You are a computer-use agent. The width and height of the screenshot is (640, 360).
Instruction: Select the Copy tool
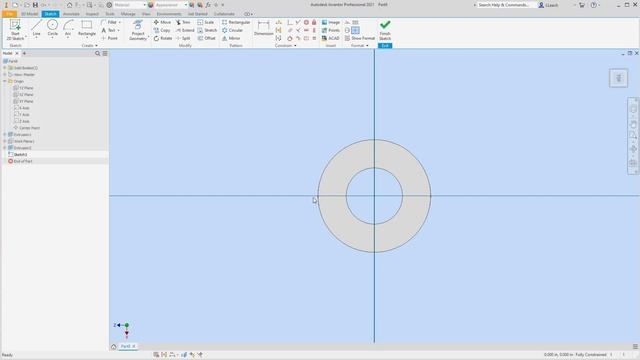click(162, 30)
